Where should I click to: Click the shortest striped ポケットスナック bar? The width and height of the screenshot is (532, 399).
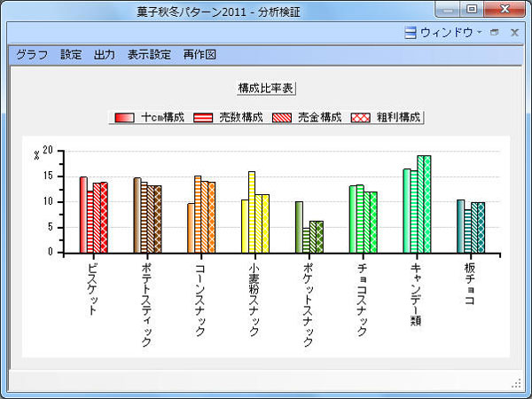(x=306, y=240)
